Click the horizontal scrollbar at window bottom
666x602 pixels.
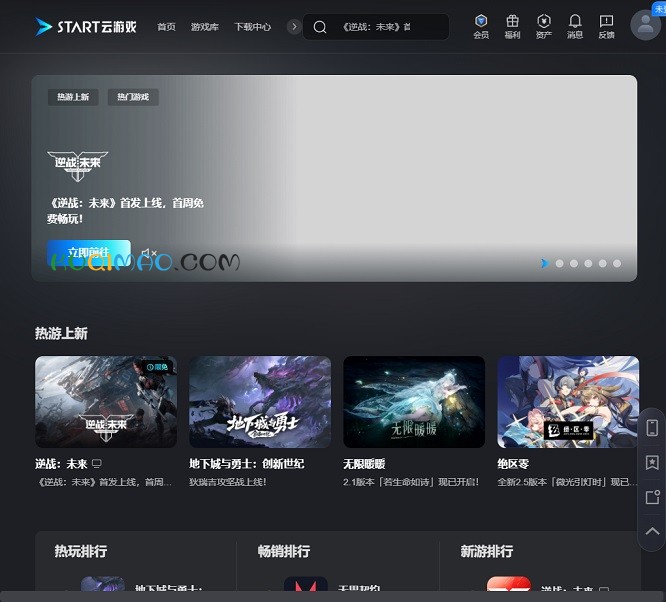pyautogui.click(x=333, y=596)
